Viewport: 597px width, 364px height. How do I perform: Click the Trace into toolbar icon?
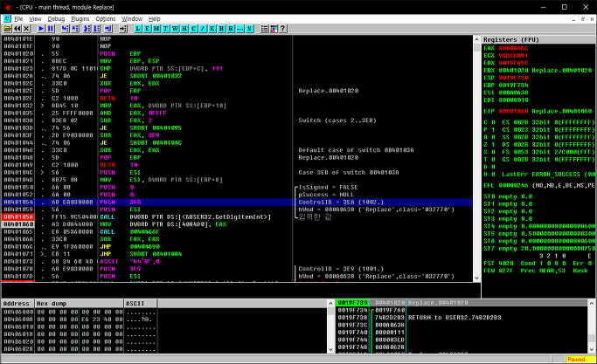[87, 29]
